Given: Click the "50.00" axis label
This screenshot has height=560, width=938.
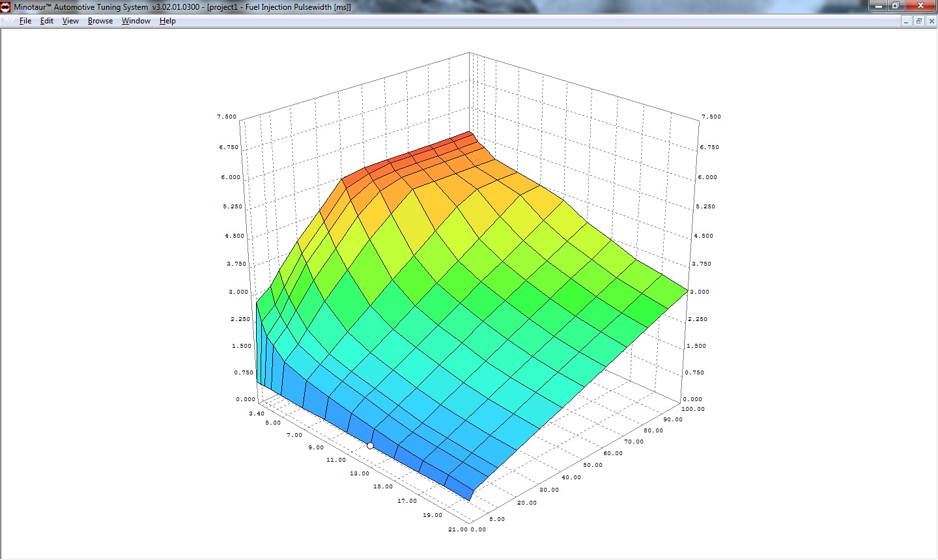Looking at the screenshot, I should coord(593,465).
